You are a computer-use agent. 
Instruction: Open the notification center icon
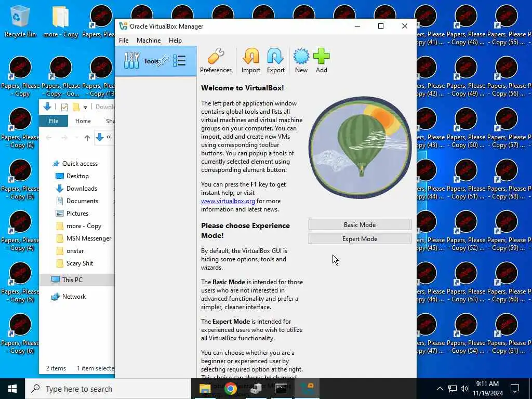coord(515,389)
